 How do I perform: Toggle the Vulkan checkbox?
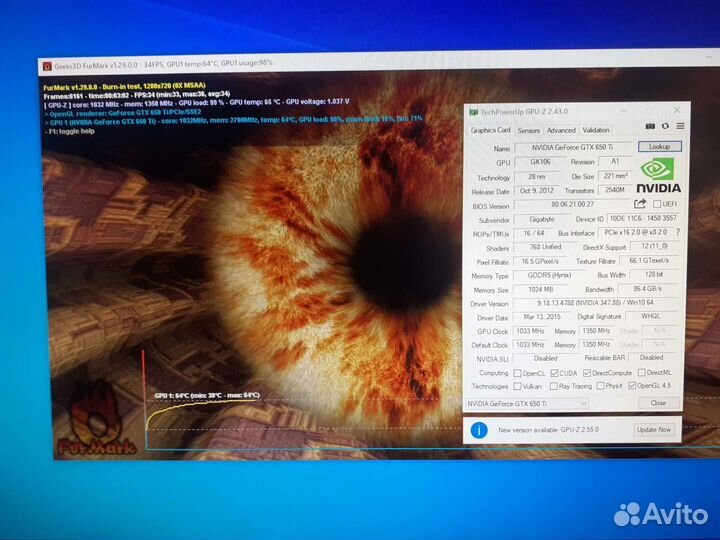pyautogui.click(x=517, y=386)
